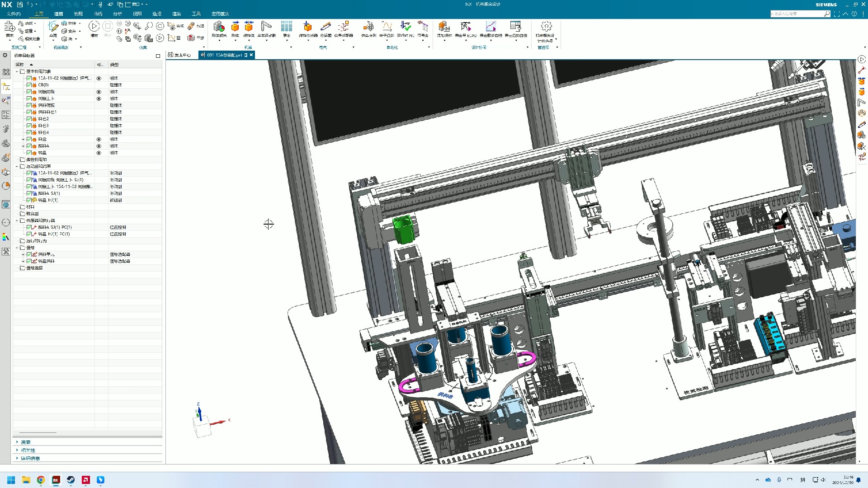Open Google Chrome from the Windows taskbar
The height and width of the screenshot is (488, 868).
coord(41,480)
